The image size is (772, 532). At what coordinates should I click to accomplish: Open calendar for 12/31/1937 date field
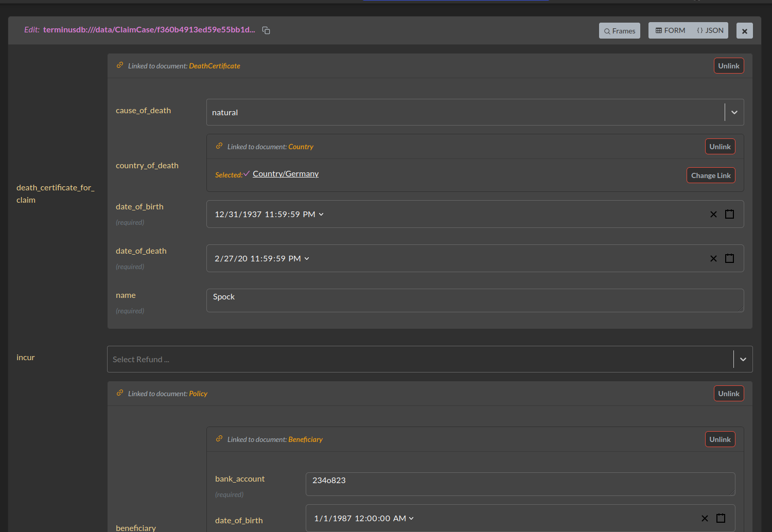729,214
